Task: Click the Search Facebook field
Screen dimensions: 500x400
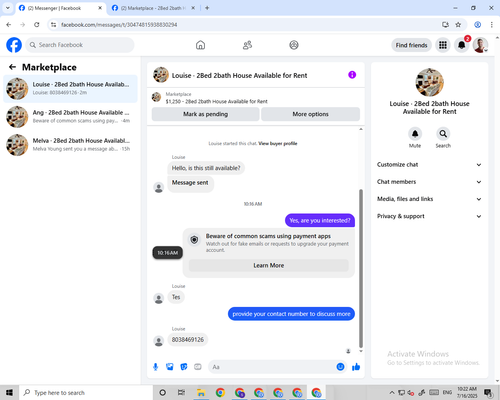Action: pyautogui.click(x=80, y=45)
